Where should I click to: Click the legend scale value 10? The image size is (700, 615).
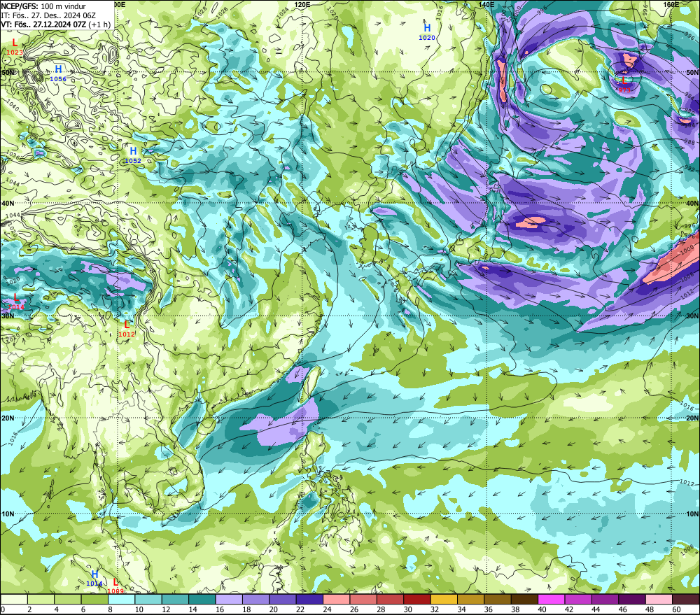tap(139, 609)
